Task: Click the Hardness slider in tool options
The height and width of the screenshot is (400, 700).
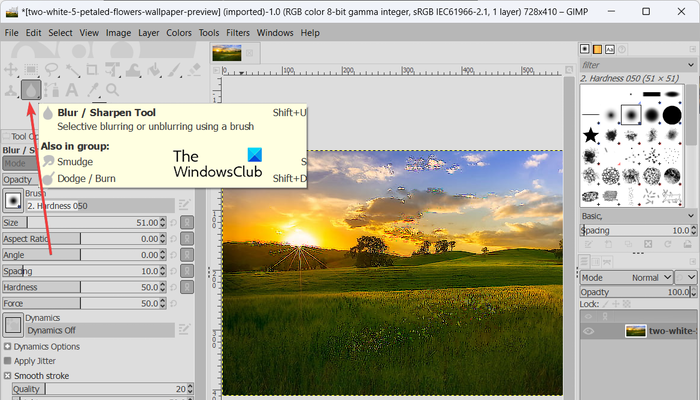Action: (x=80, y=287)
